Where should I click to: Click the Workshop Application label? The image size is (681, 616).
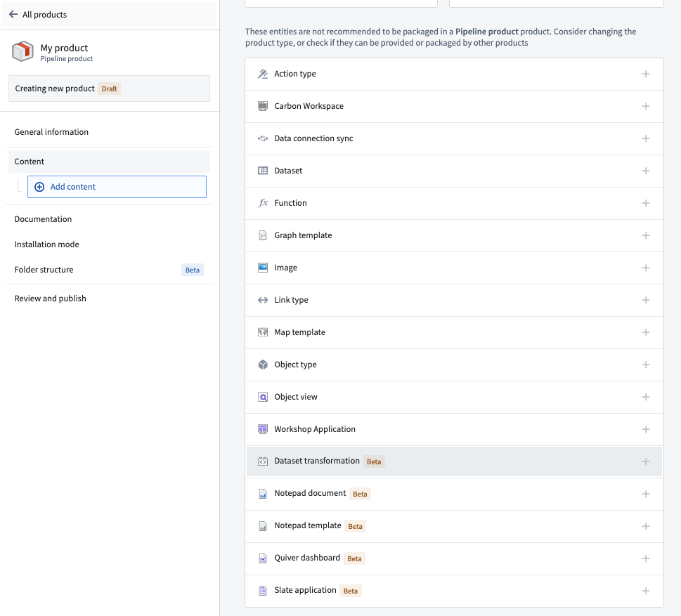click(315, 429)
